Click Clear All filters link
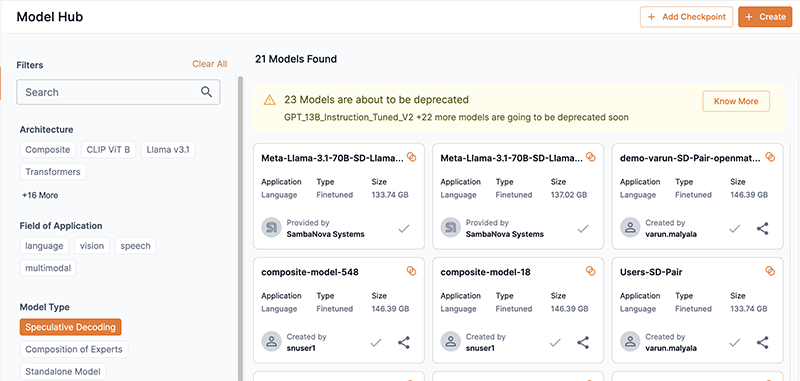The height and width of the screenshot is (381, 800). 210,64
